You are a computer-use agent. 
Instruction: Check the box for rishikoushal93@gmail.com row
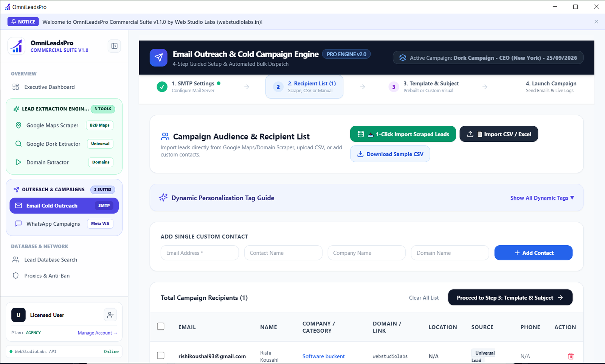click(161, 355)
